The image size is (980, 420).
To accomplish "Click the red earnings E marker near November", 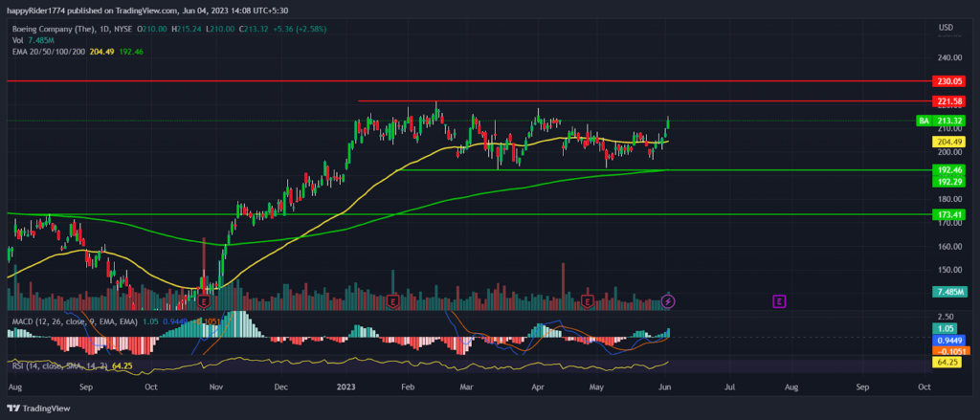I will click(x=203, y=302).
